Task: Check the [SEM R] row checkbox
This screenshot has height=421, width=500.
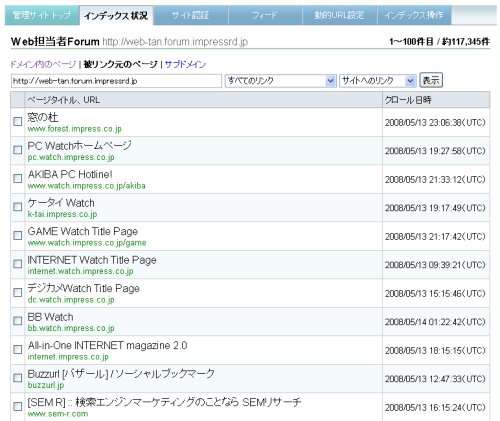Action: coord(18,407)
